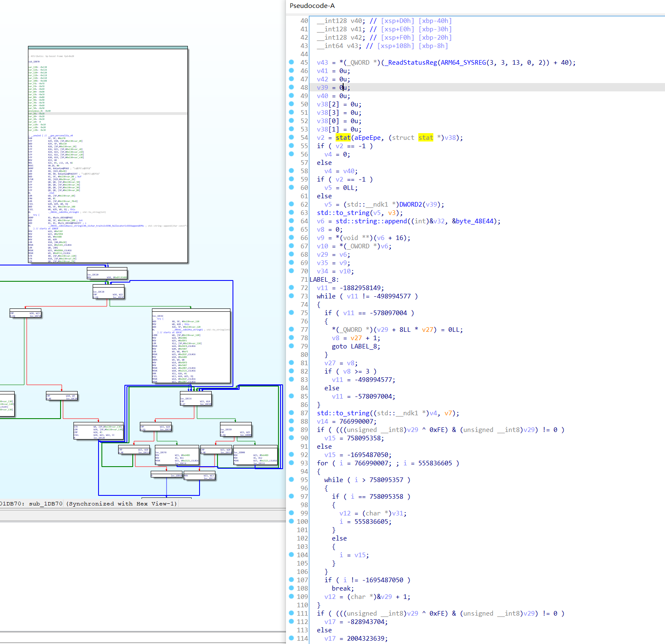
Task: Click 'goto LABEL_8;' on line 79
Action: pos(356,346)
